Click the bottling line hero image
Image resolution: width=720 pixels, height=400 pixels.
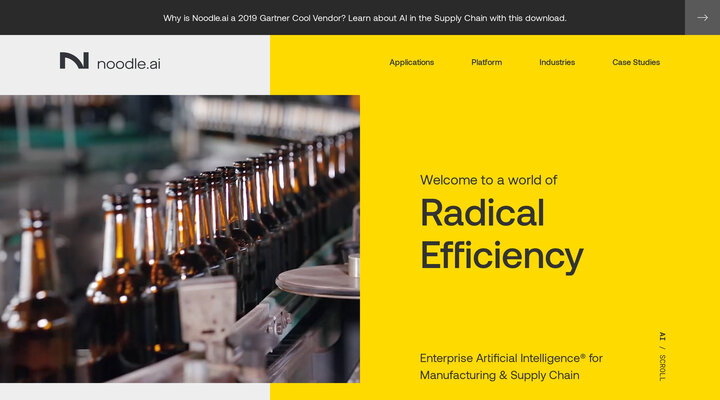(x=180, y=238)
